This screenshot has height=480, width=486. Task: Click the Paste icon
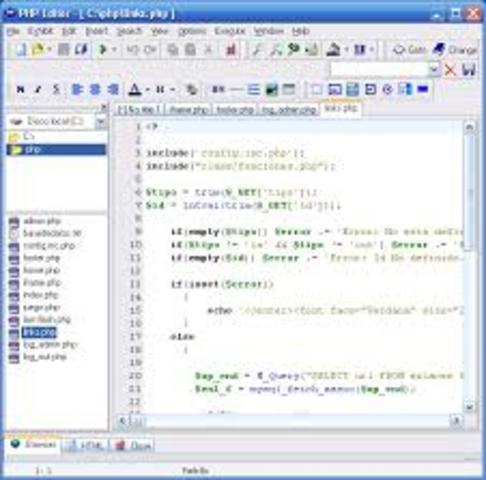click(x=190, y=50)
